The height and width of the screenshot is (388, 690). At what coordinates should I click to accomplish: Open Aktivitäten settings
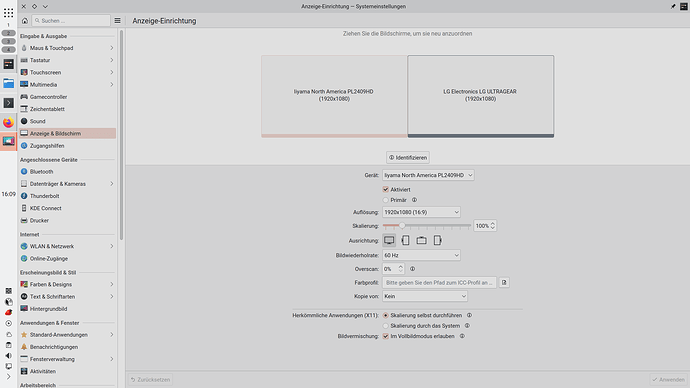click(x=67, y=371)
